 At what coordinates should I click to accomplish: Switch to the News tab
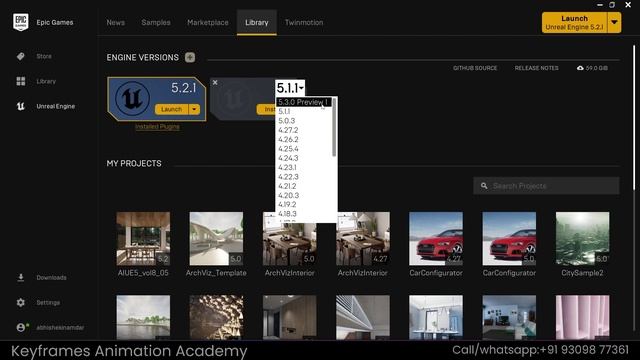coord(116,22)
